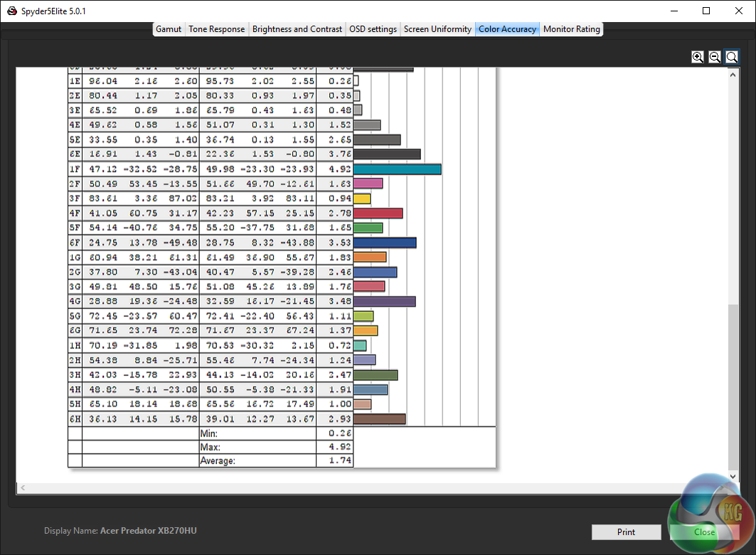Switch to the Tone Response tab
Viewport: 756px width, 555px height.
pos(216,29)
